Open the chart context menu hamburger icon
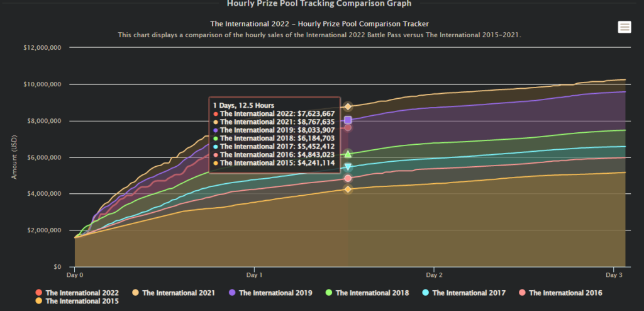644x311 pixels. (624, 26)
